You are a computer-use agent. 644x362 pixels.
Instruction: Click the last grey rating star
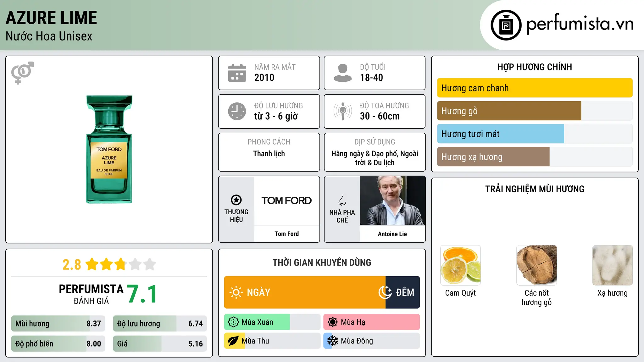click(150, 264)
